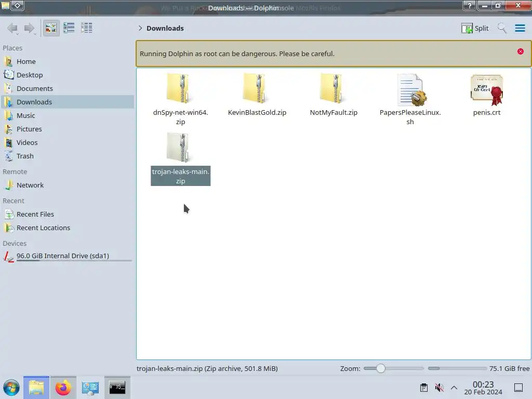Open Home in Places
Screen dimensions: 532x399
click(67, 61)
